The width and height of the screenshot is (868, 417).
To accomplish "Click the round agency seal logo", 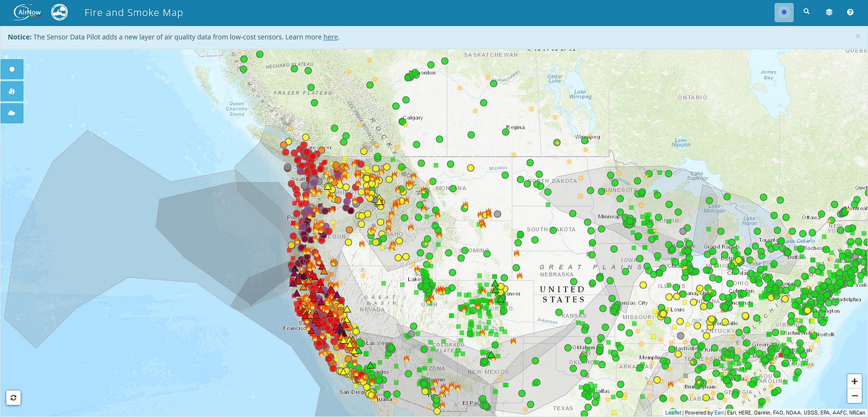I will [60, 11].
